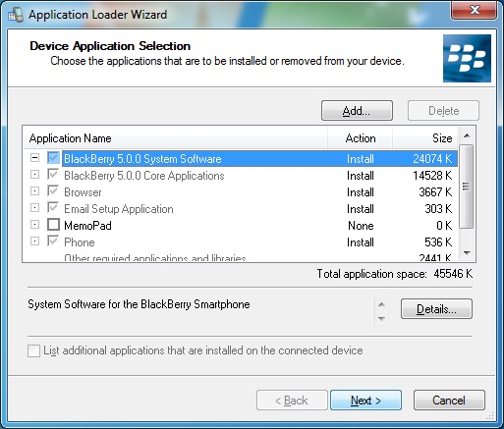Click list scrollbar down arrow
The width and height of the screenshot is (504, 429).
click(x=467, y=252)
